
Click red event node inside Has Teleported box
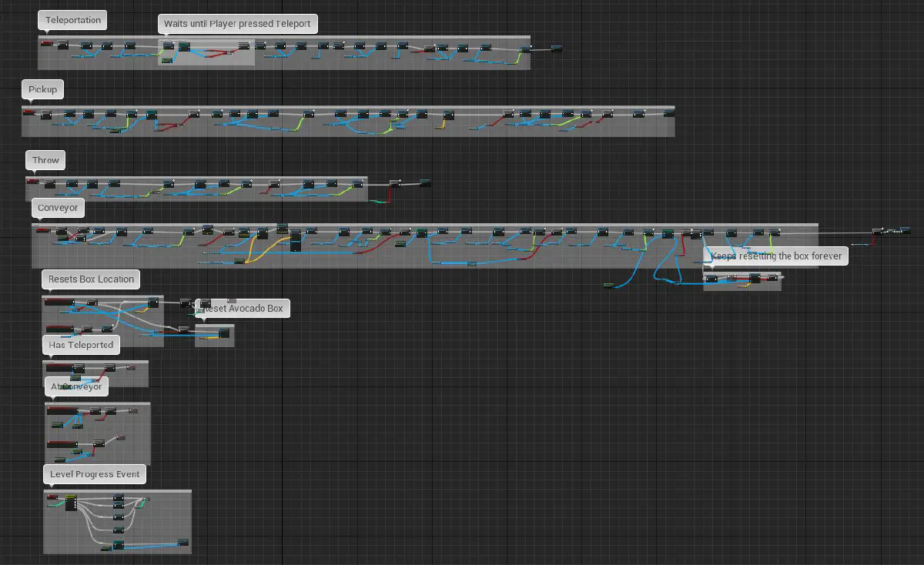coord(59,368)
